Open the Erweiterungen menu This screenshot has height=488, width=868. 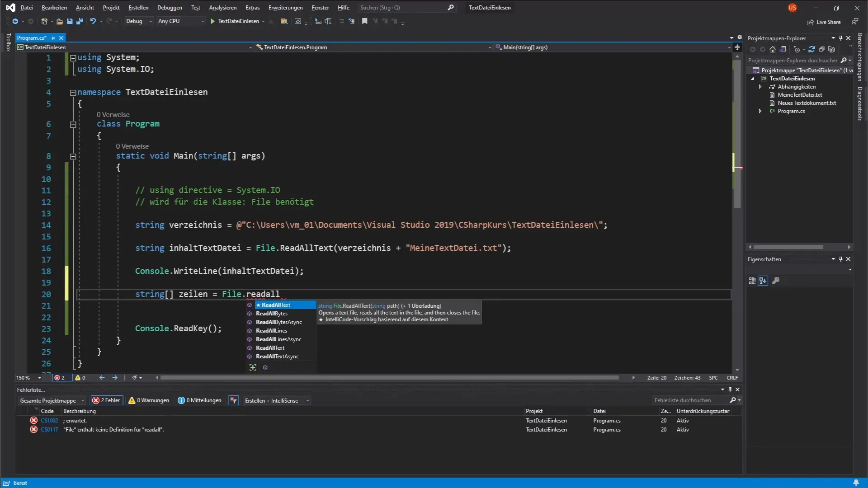[285, 8]
